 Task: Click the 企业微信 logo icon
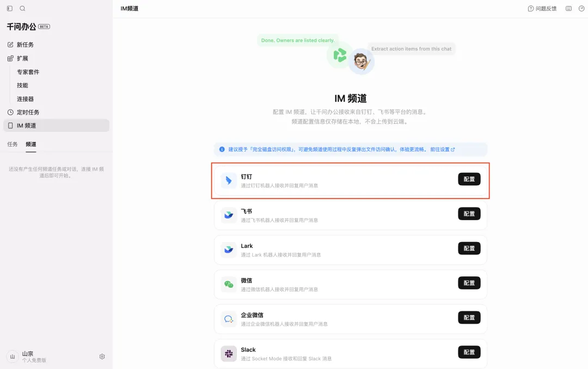click(x=228, y=319)
